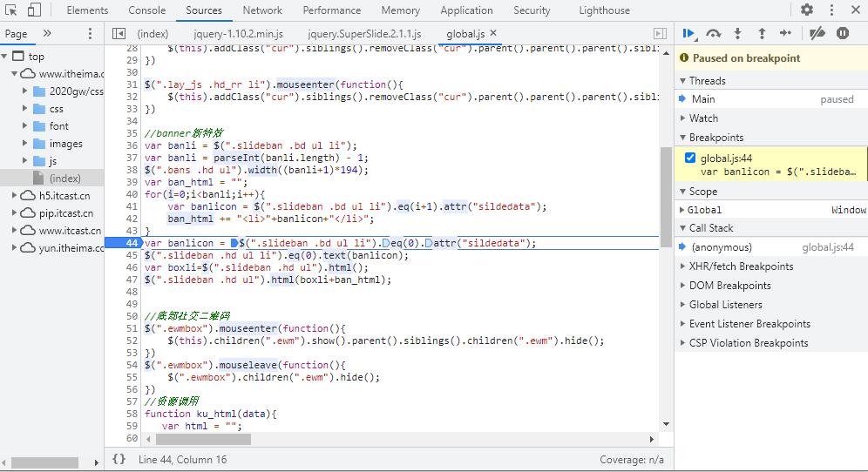Screen dimensions: 868x472
Task: Expand the css folder
Action: click(24, 109)
